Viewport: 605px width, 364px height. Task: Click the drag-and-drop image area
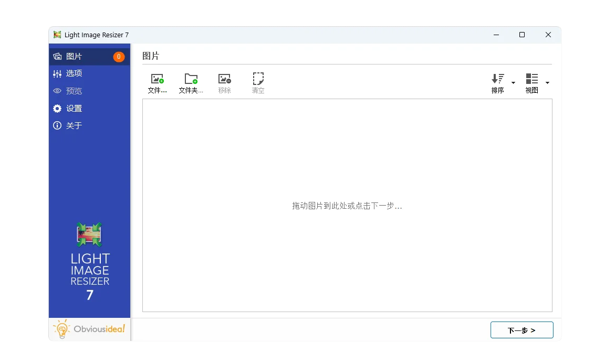click(347, 206)
